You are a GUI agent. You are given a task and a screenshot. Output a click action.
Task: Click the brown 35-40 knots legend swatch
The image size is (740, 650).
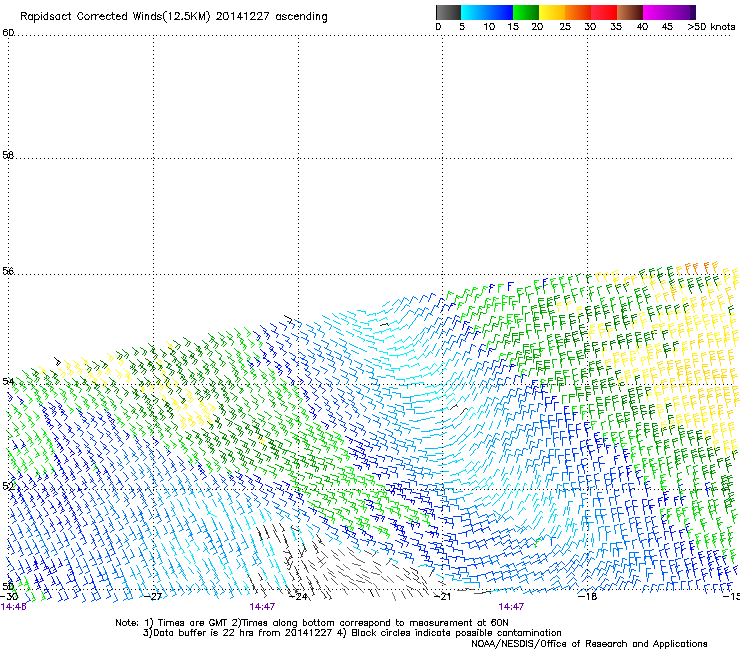point(630,12)
